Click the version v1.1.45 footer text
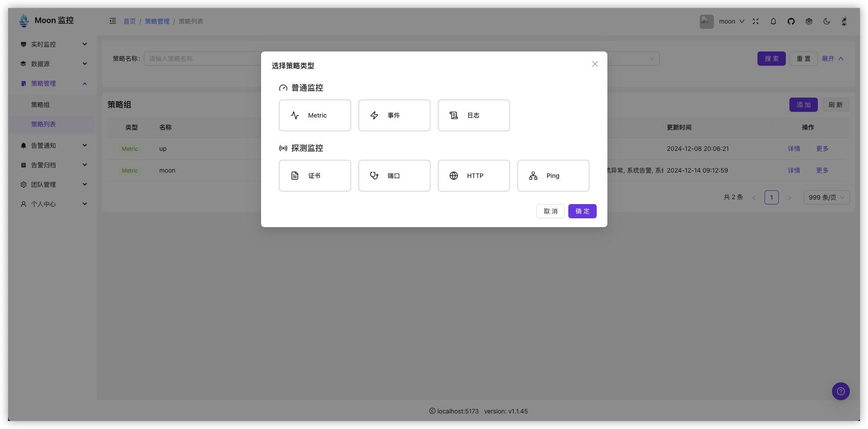Viewport: 868px width, 429px height. pyautogui.click(x=506, y=411)
